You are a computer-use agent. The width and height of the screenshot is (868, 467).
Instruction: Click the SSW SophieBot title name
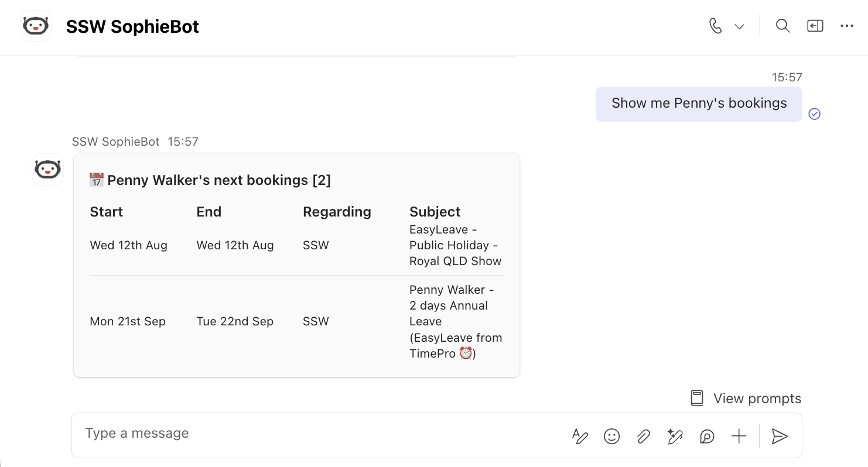[x=132, y=26]
